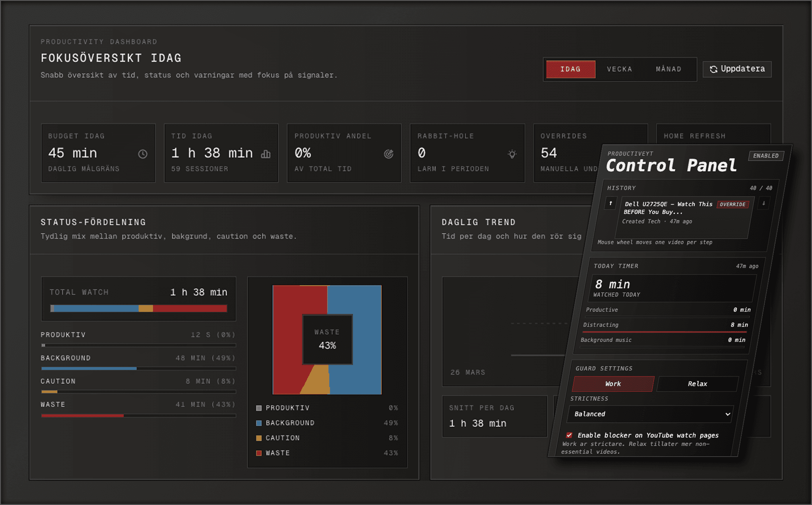Click the Waste red legend swatch
The width and height of the screenshot is (812, 505).
[259, 453]
